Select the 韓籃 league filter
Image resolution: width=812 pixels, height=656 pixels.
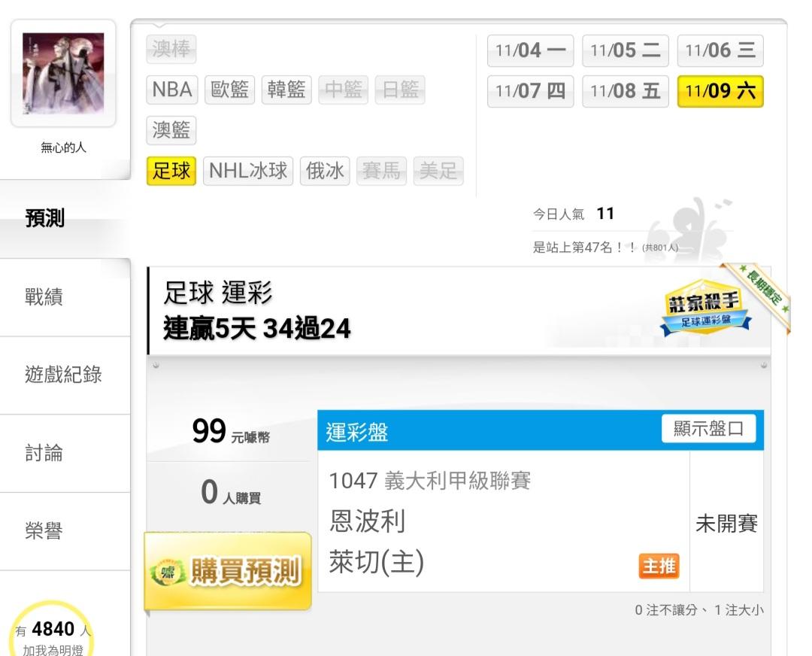click(286, 90)
